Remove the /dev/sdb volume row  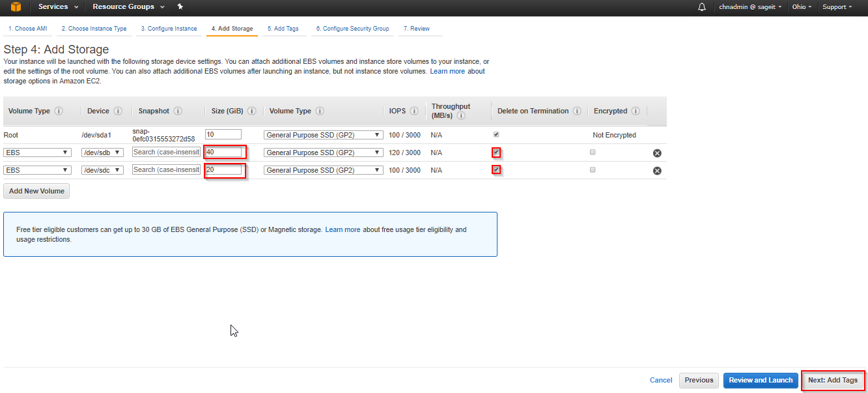tap(657, 153)
